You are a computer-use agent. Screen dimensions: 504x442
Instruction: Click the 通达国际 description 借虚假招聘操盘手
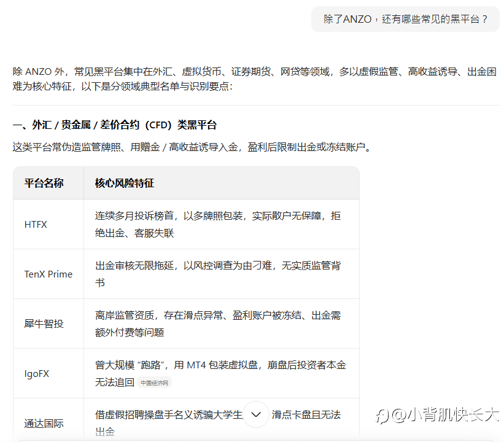pos(218,423)
